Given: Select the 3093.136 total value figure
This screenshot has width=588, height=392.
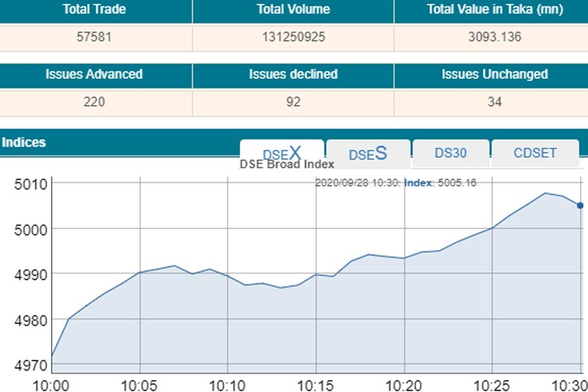Looking at the screenshot, I should pyautogui.click(x=495, y=37).
